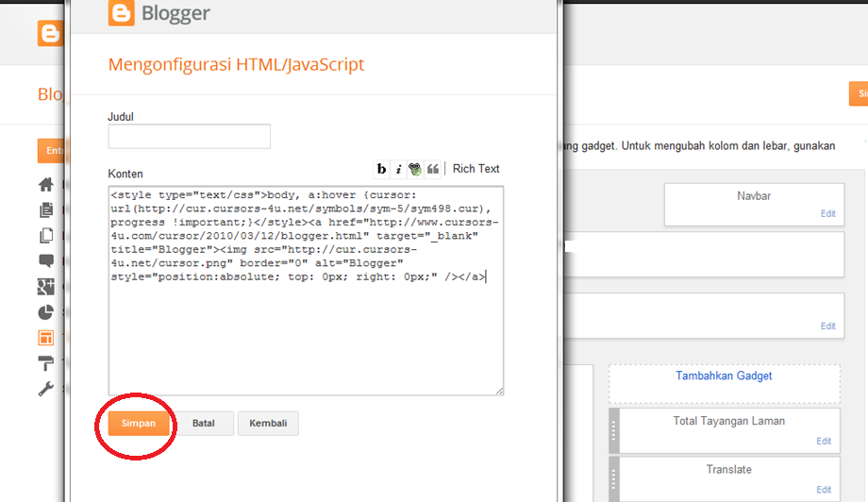
Task: Click Edit link on Navbar gadget
Action: pyautogui.click(x=827, y=213)
